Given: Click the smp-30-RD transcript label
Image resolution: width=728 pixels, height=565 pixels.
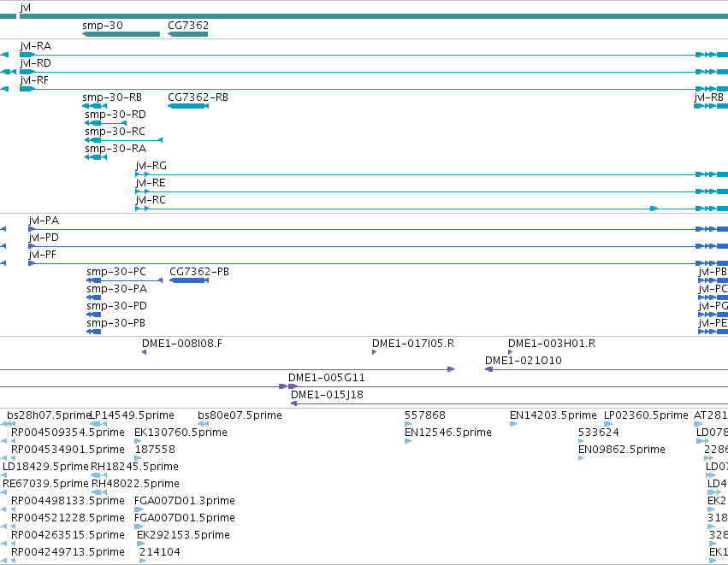Looking at the screenshot, I should [x=115, y=115].
